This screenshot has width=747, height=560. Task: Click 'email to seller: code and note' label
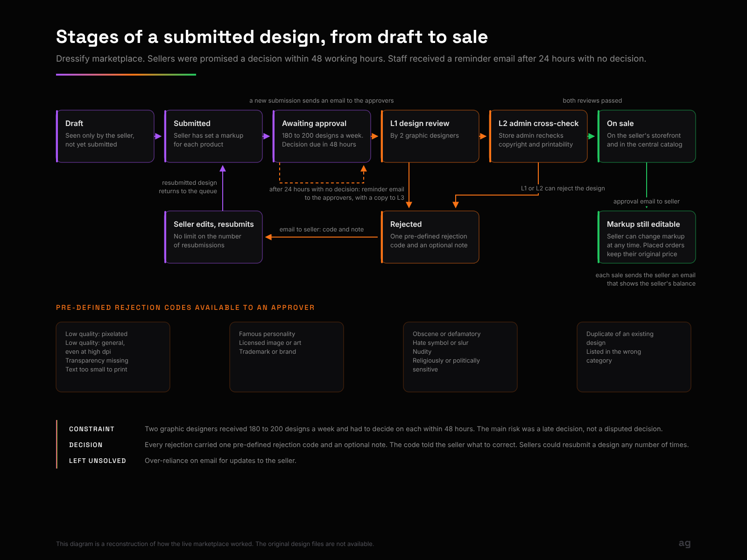tap(321, 229)
